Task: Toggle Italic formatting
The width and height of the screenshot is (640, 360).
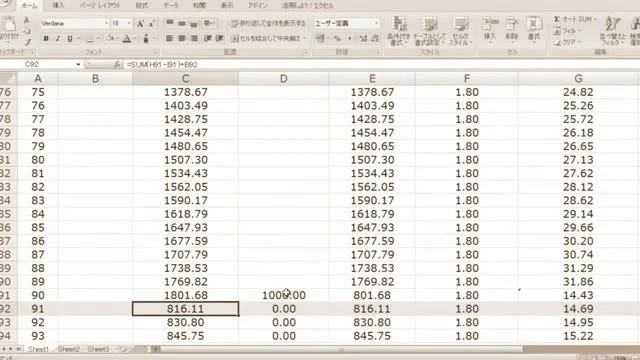Action: [x=58, y=38]
